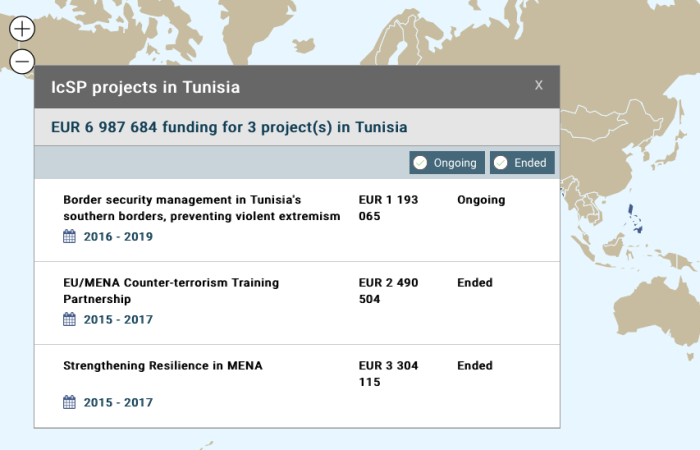
Task: Click the EUR 6 987 684 funding summary
Action: [229, 128]
